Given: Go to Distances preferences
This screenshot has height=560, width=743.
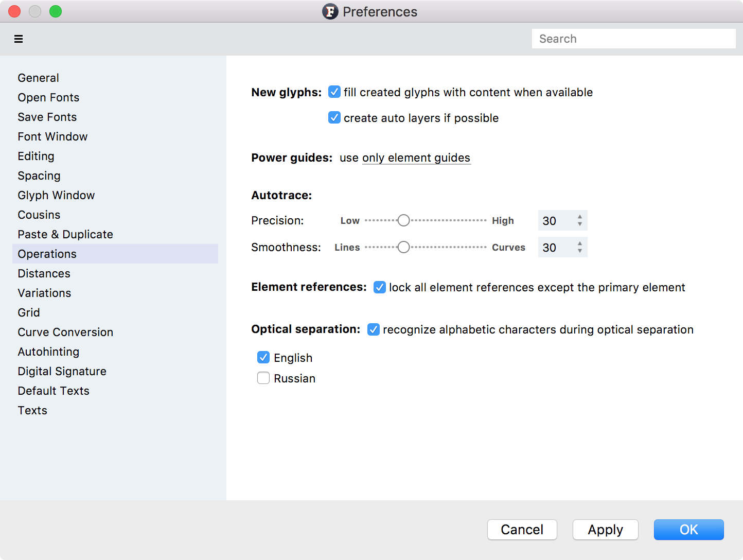Looking at the screenshot, I should point(115,273).
